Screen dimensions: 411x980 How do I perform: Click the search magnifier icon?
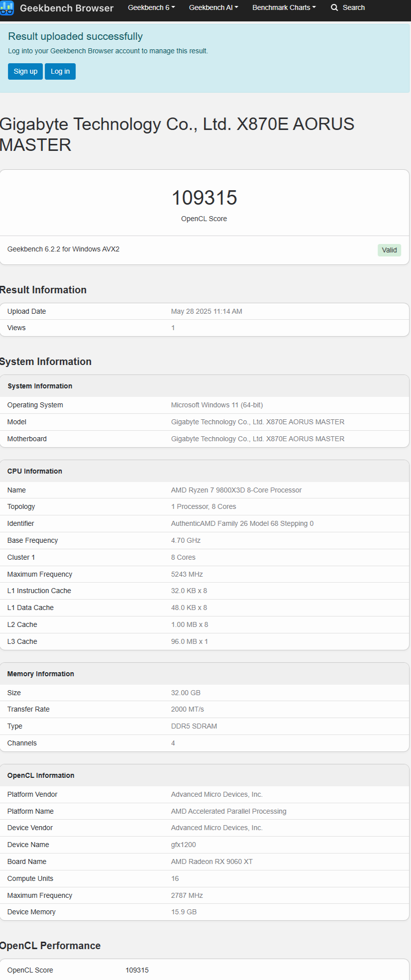click(334, 7)
